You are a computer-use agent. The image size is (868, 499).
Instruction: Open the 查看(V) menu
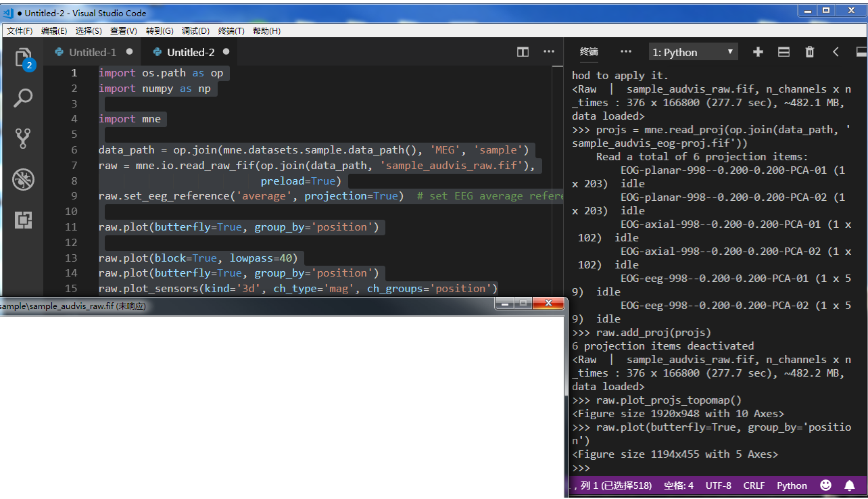point(124,31)
